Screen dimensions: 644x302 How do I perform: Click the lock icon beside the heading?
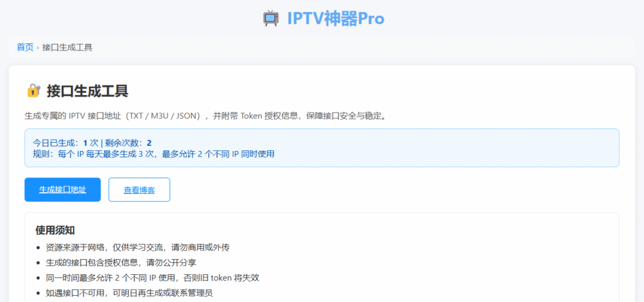point(33,91)
